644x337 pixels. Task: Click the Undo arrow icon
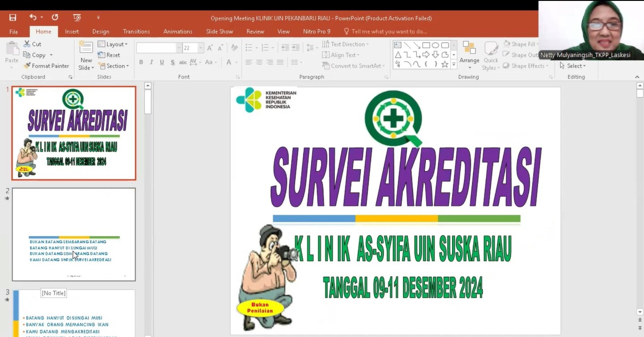click(33, 17)
